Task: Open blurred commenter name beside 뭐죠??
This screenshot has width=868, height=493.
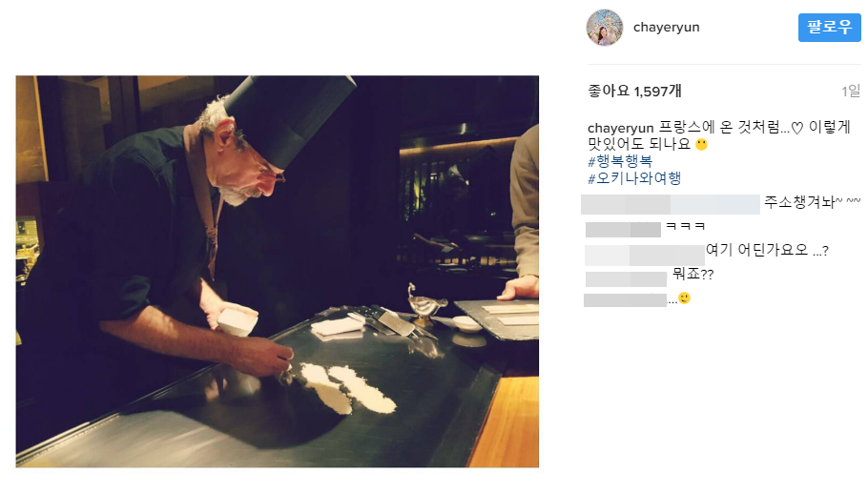Action: pos(626,278)
